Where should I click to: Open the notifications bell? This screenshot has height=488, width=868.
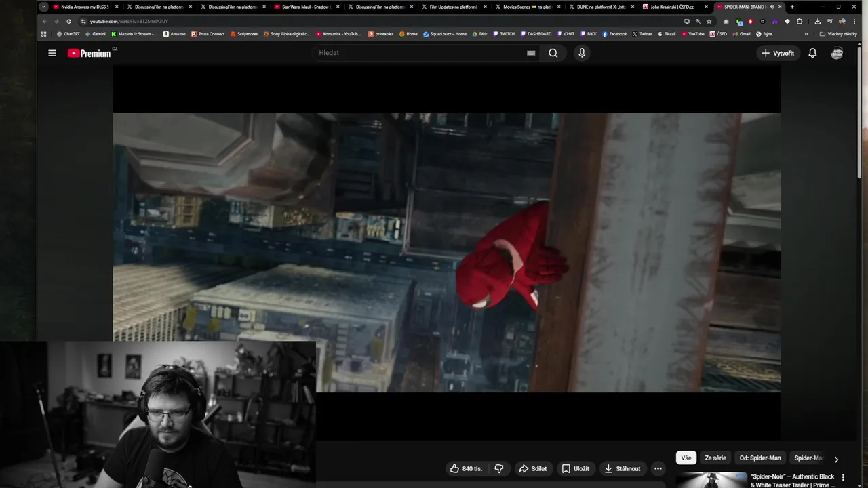[x=812, y=53]
